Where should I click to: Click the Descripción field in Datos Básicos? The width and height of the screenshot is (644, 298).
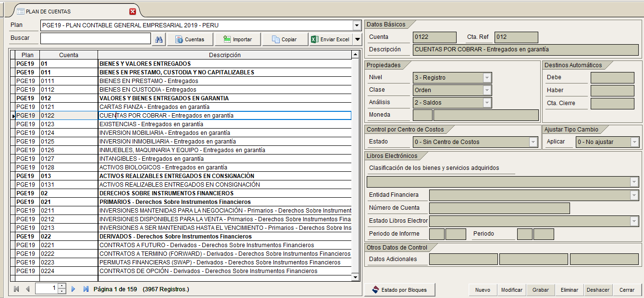526,49
